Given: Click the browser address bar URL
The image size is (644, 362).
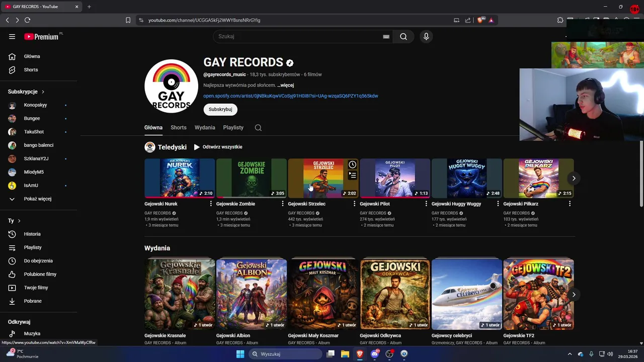Looking at the screenshot, I should [204, 20].
